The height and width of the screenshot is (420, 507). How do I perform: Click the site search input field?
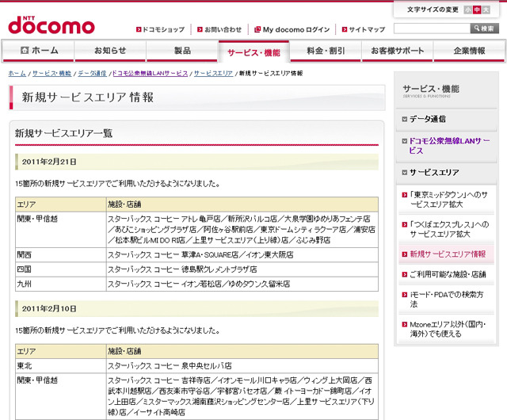432,29
